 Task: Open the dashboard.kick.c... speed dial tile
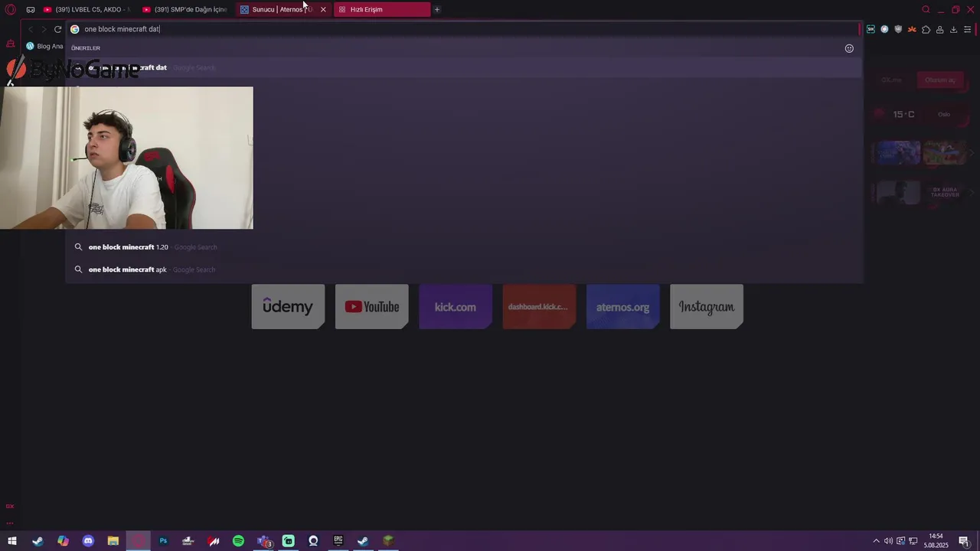coord(539,307)
